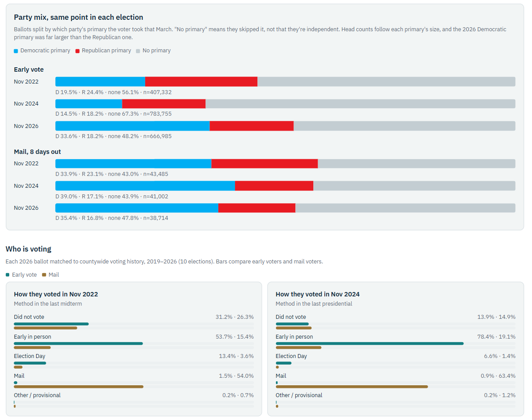
Task: Click the No primary gray legend swatch
Action: [138, 51]
